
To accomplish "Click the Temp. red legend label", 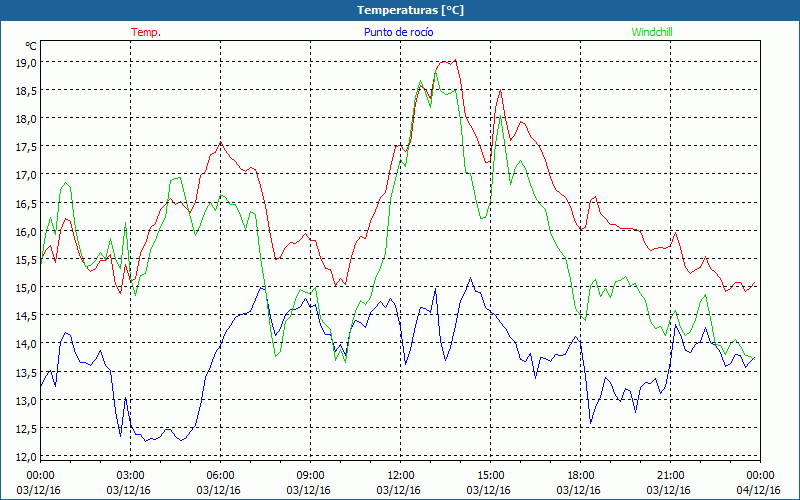I will pyautogui.click(x=146, y=32).
